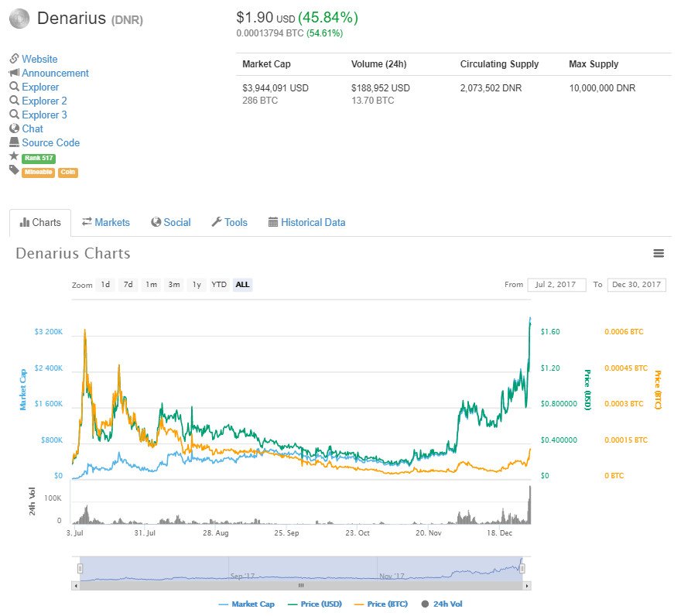Open the first Explorer link

click(40, 87)
